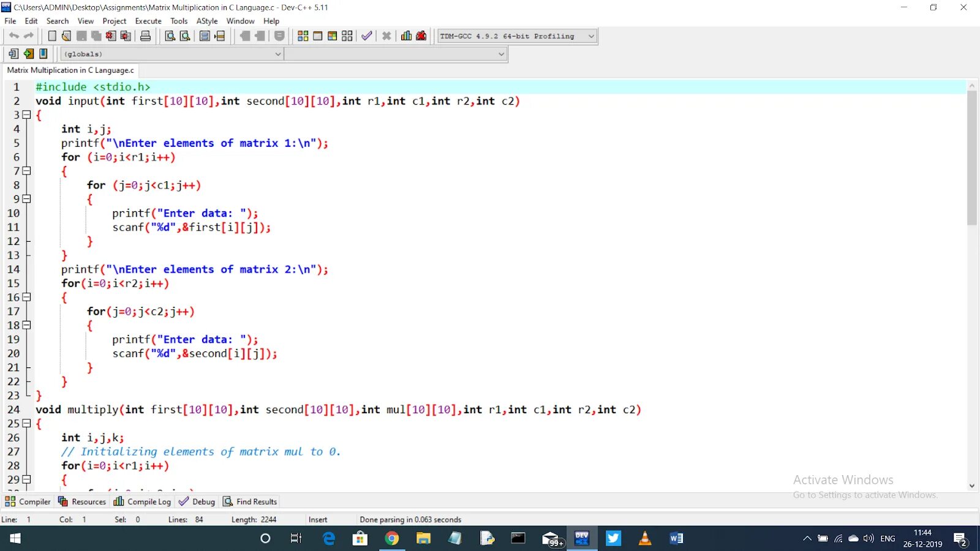
Task: Close the current file via Close icon
Action: click(111, 36)
